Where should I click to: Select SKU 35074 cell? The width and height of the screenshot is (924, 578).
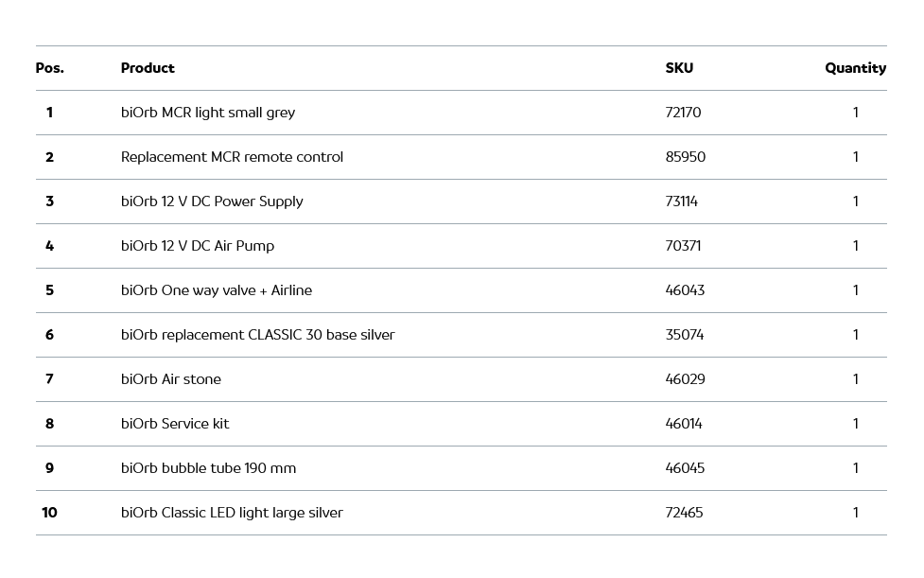(x=684, y=335)
